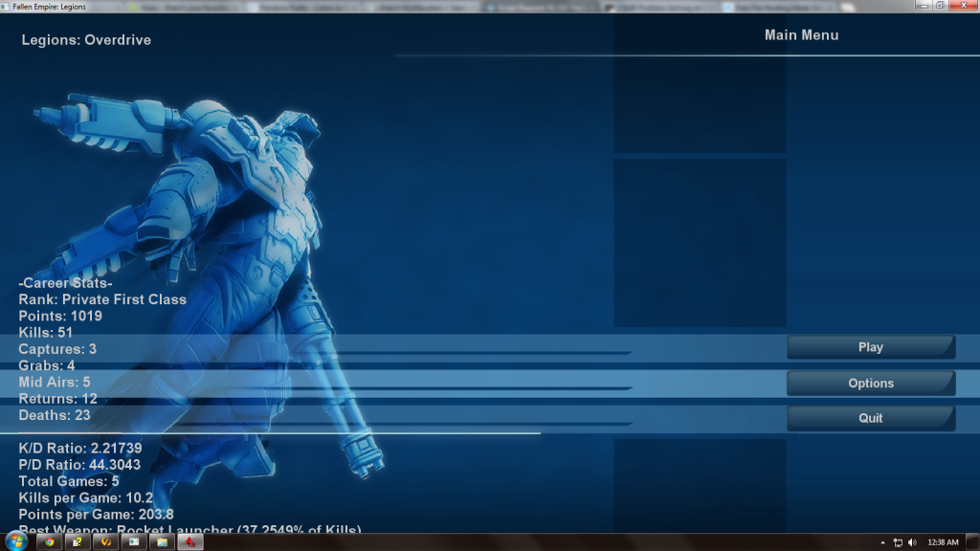This screenshot has height=551, width=980.
Task: Open the Options menu button
Action: (871, 383)
